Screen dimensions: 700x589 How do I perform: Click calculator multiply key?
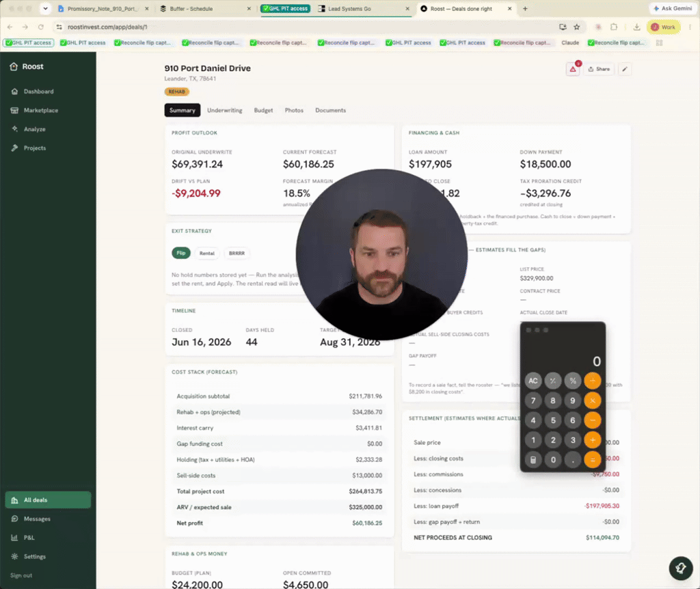(593, 400)
